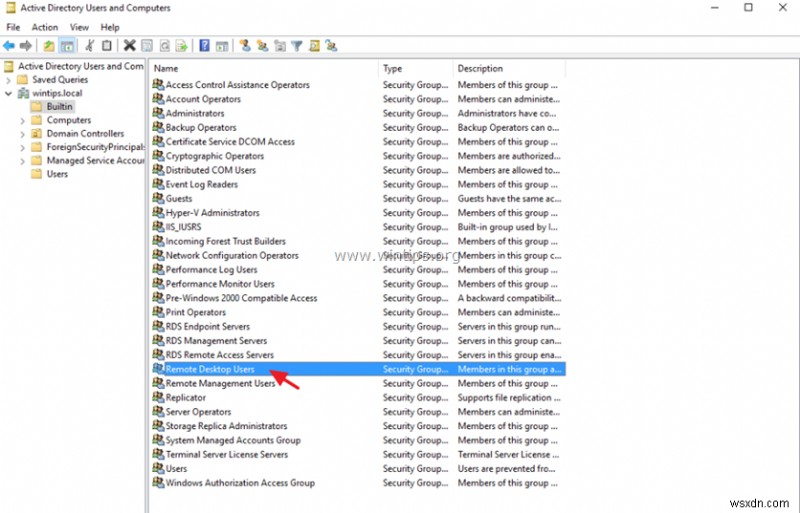Toggle the Show/Hide Console Tree icon
Image resolution: width=800 pixels, height=513 pixels.
67,46
